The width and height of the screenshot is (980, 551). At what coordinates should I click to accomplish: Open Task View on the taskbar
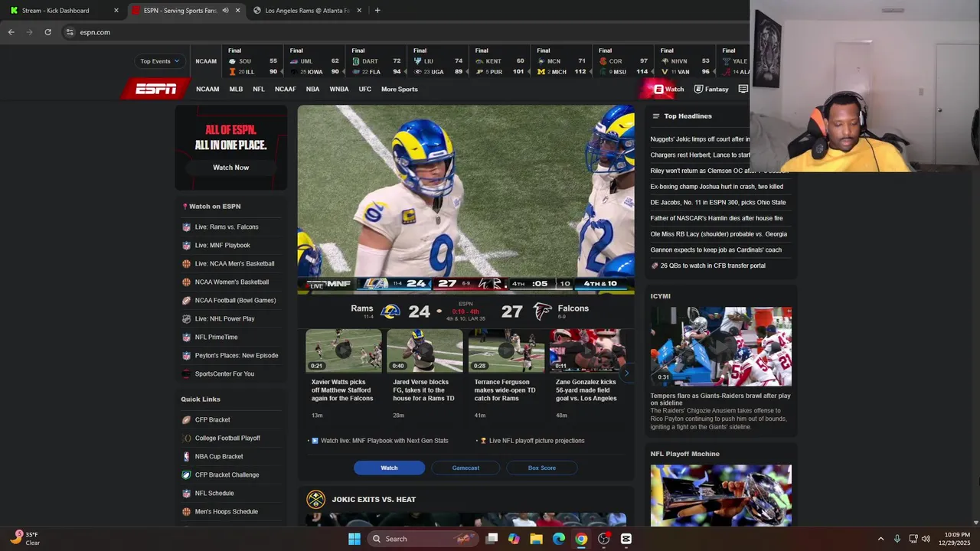(x=492, y=539)
